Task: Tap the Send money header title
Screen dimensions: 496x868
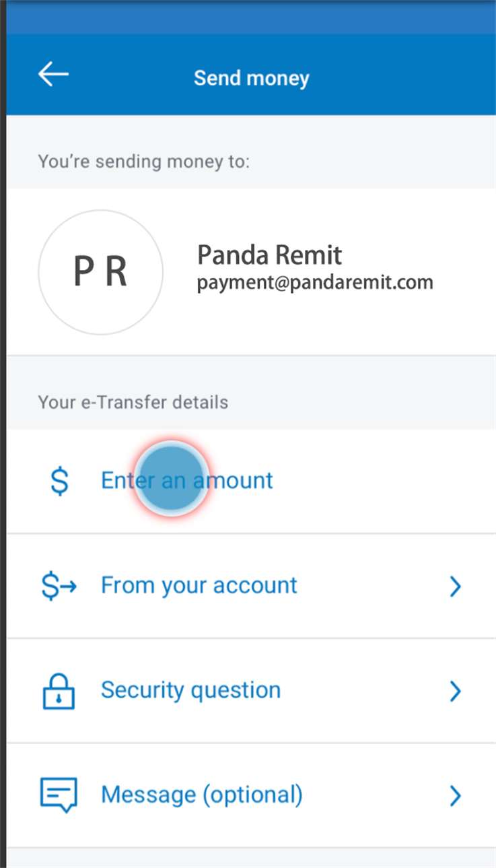Action: 252,78
